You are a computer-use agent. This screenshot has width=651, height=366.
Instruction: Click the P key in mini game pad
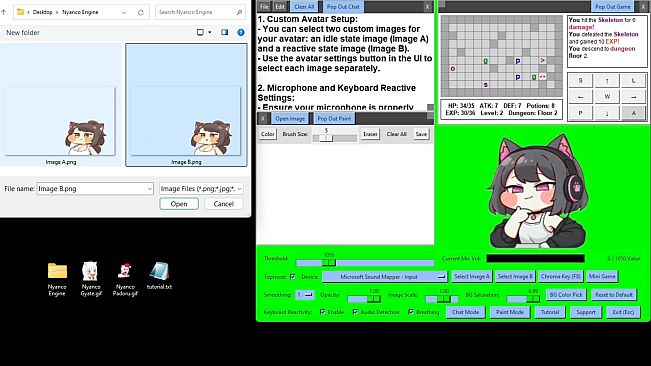click(x=580, y=113)
